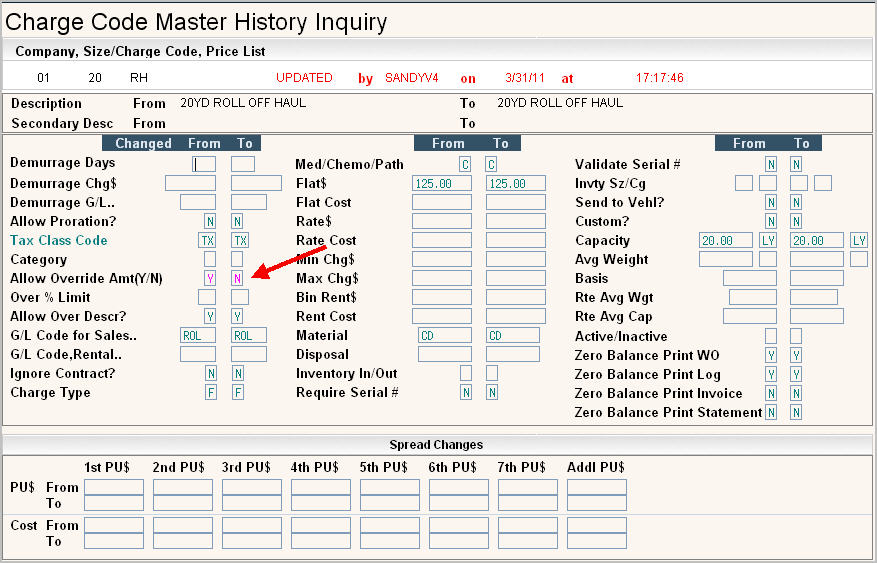Select the Rate$ To field
The image size is (877, 563).
tap(516, 221)
